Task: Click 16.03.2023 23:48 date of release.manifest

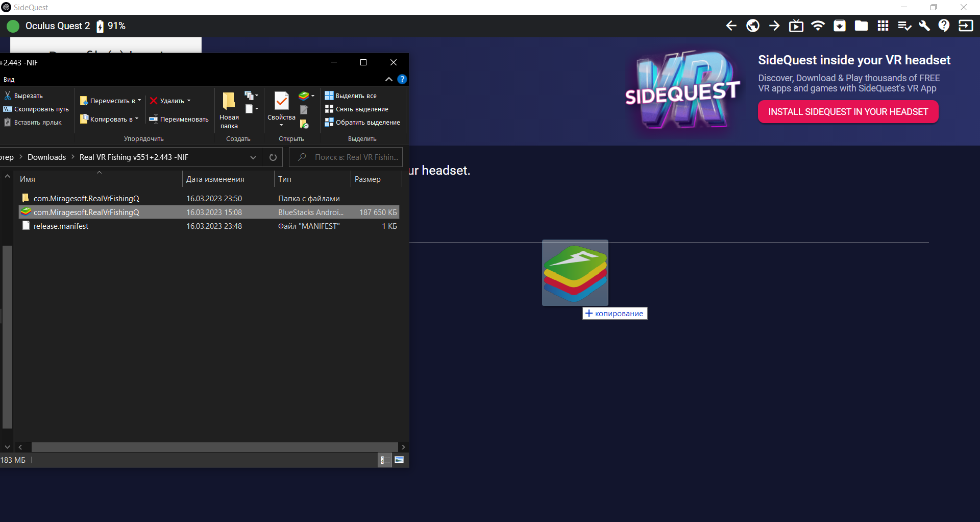Action: click(x=214, y=226)
